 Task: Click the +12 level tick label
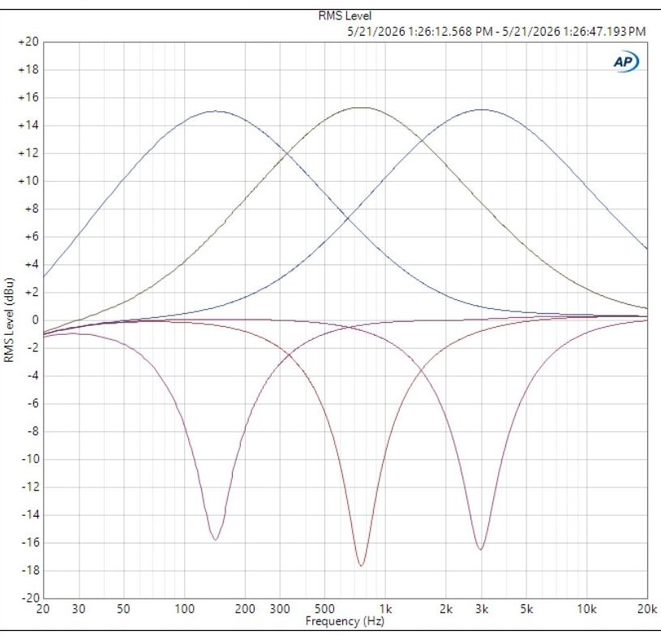click(28, 153)
